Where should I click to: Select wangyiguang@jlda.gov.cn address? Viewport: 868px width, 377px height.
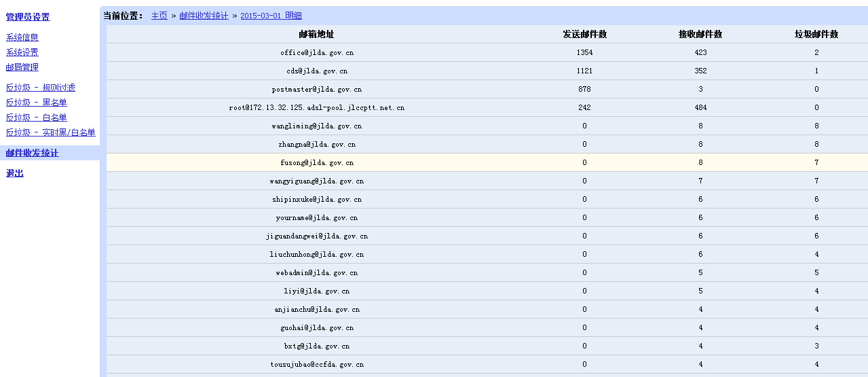coord(317,181)
